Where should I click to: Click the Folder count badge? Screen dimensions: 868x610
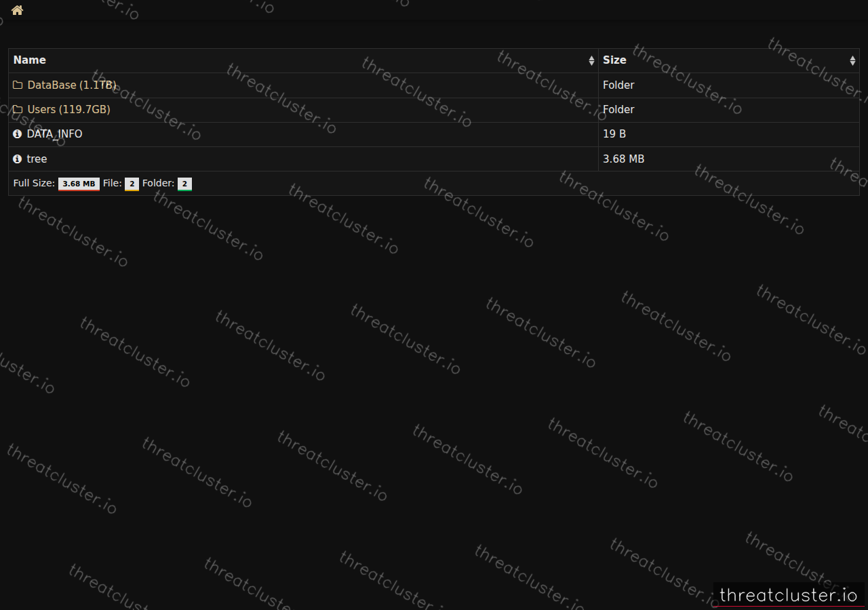coord(184,184)
